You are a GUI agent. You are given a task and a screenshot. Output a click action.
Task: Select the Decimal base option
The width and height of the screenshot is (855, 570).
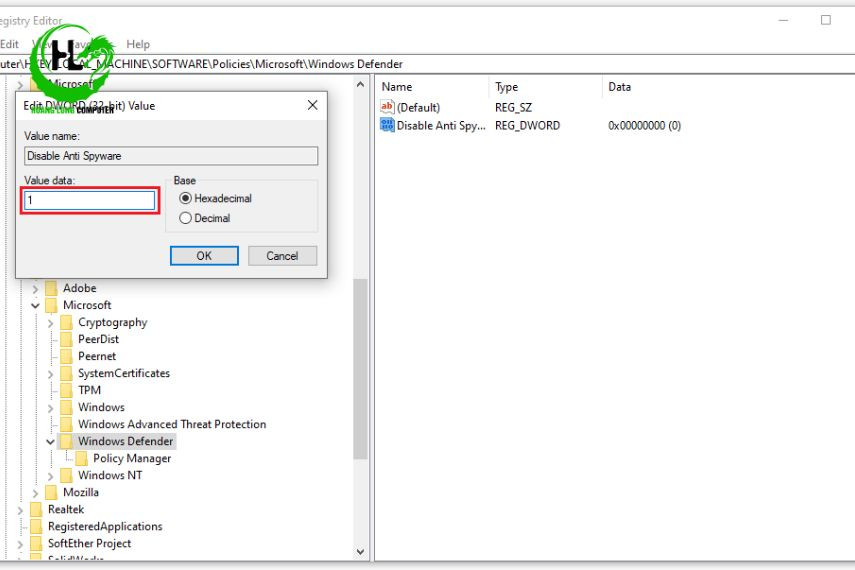[185, 218]
